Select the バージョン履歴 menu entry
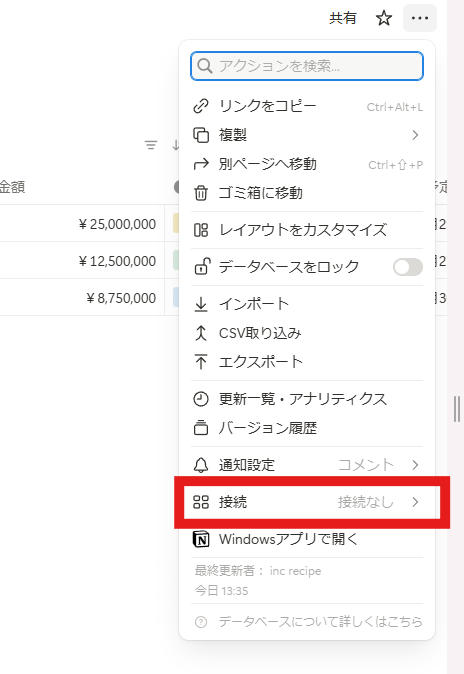Screen dimensions: 464x674 (307, 428)
